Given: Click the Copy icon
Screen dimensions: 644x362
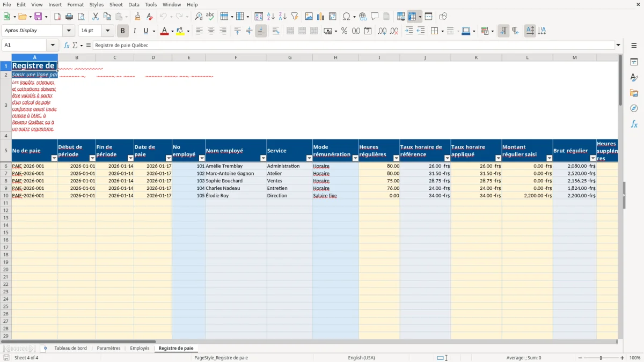Looking at the screenshot, I should point(107,17).
